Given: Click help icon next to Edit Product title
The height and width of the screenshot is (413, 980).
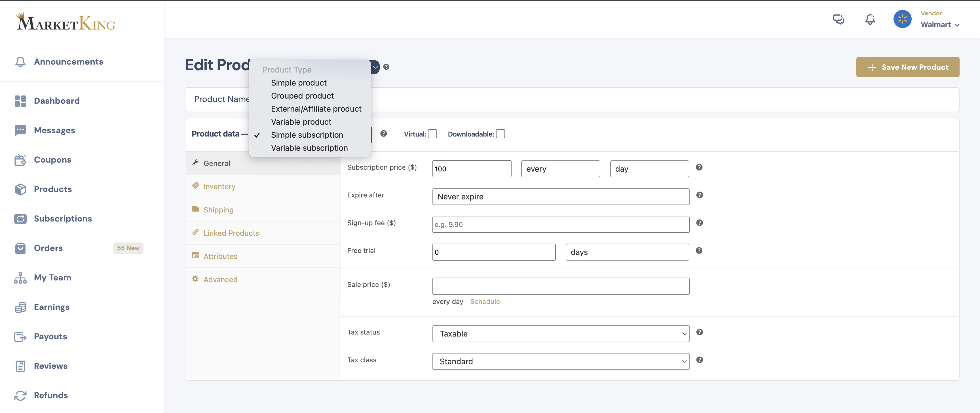Looking at the screenshot, I should 386,67.
